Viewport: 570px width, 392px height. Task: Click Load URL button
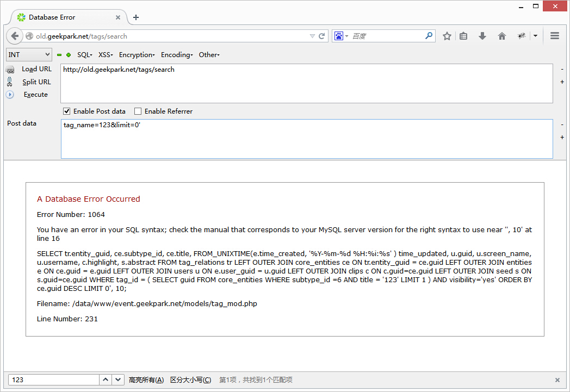point(37,69)
